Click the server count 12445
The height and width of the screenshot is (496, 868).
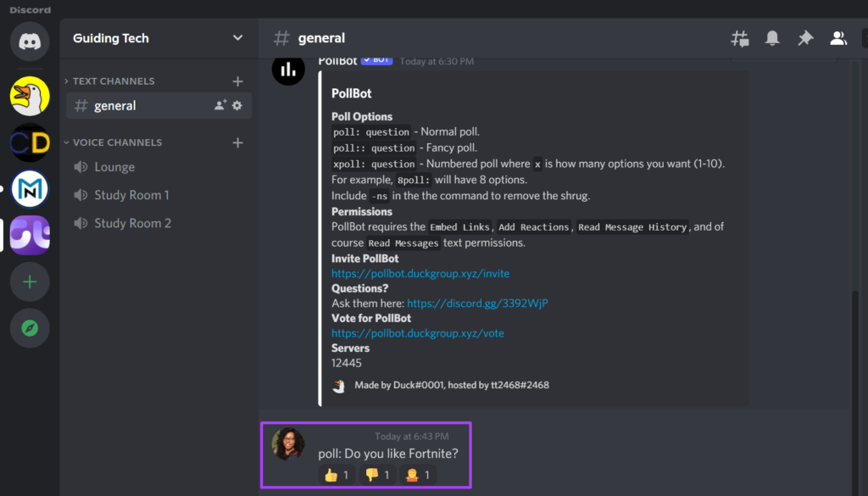coord(347,363)
